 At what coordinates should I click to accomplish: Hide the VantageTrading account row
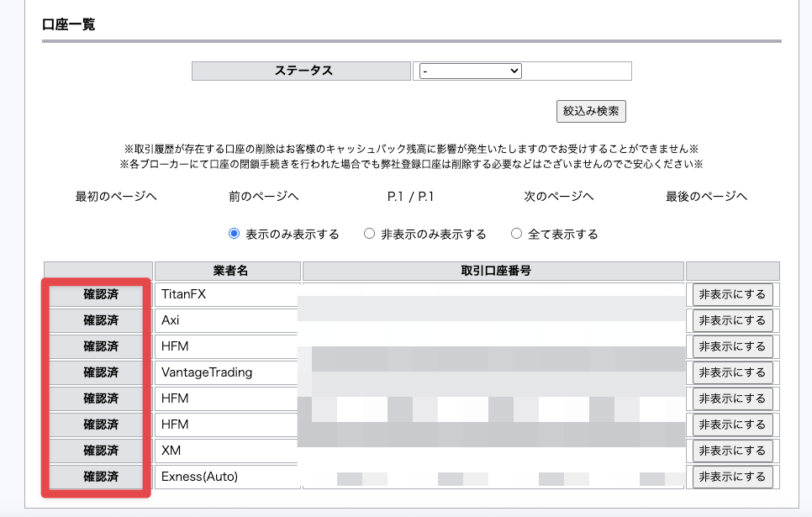(732, 372)
